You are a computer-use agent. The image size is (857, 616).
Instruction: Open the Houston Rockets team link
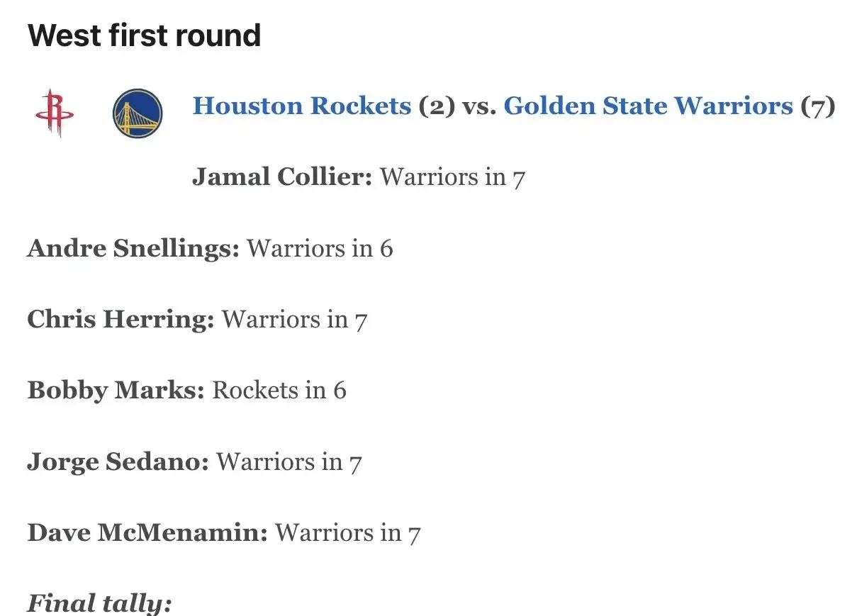click(x=302, y=106)
